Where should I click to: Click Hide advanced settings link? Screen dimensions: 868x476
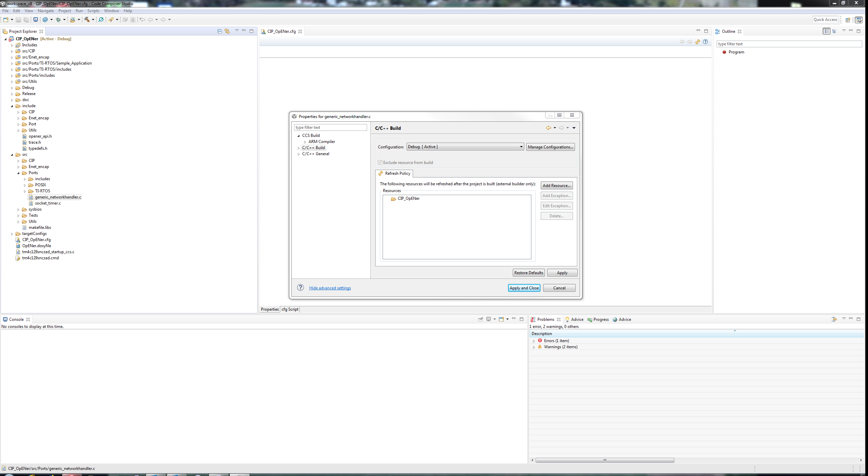[x=330, y=288]
